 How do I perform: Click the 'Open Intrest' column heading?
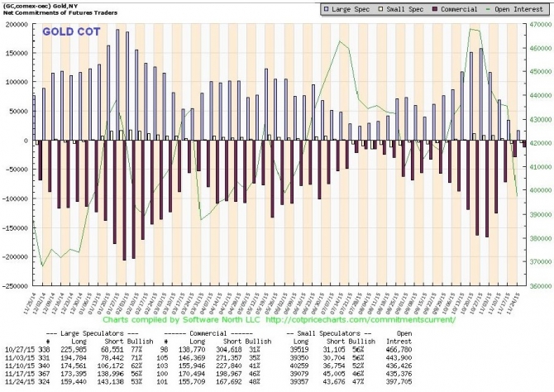(399, 337)
